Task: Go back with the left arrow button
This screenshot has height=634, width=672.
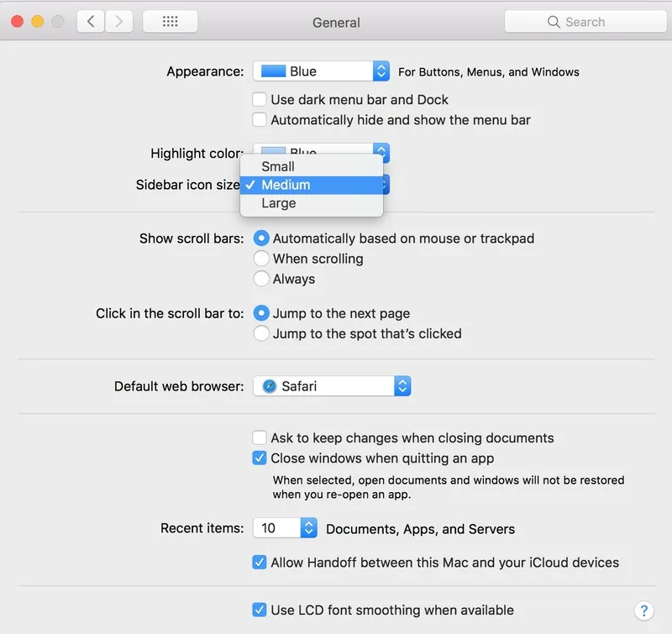Action: coord(91,22)
